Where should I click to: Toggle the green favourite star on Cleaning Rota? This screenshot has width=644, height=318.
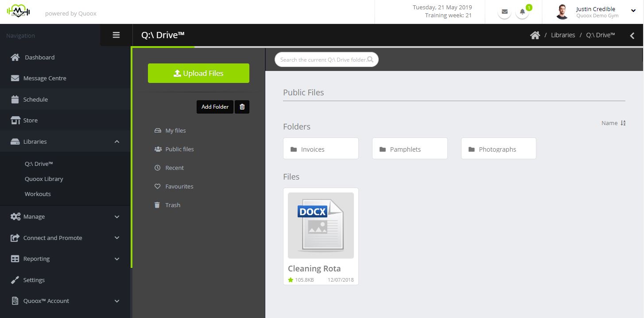[x=291, y=280]
